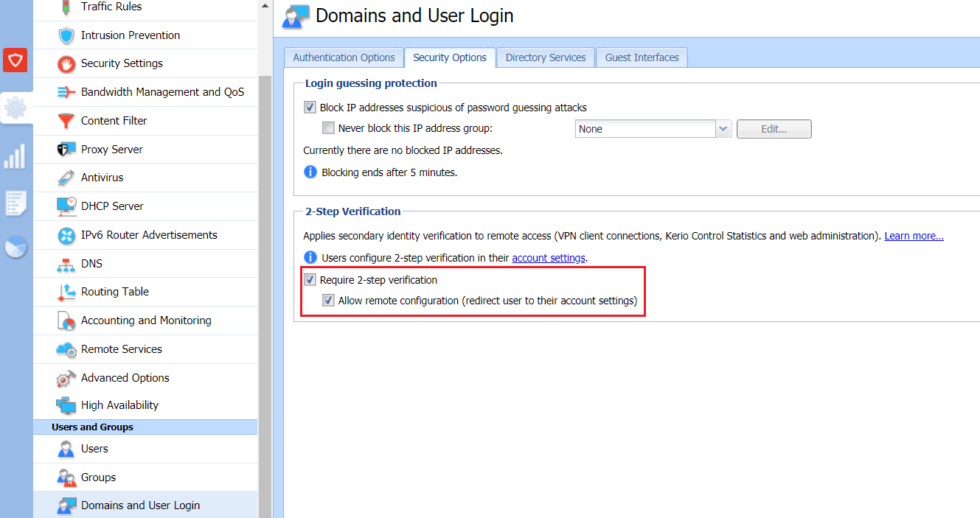Open the pie chart sidebar icon

point(15,248)
